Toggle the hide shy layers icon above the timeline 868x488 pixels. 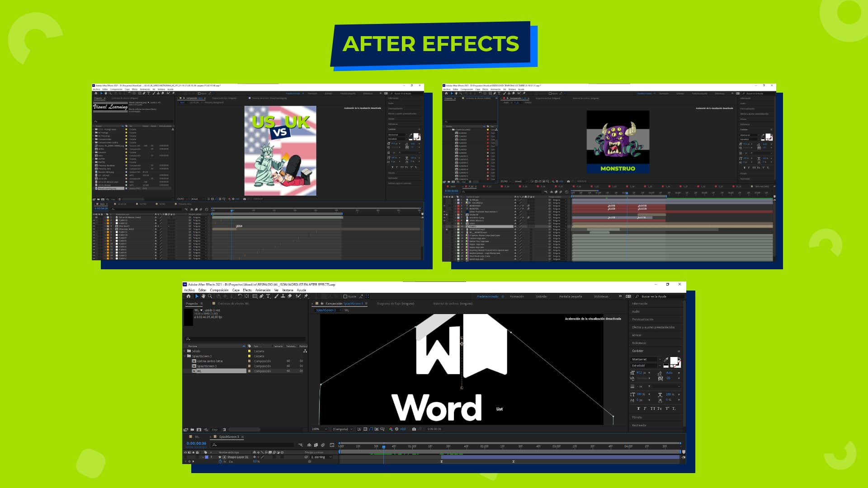click(309, 445)
